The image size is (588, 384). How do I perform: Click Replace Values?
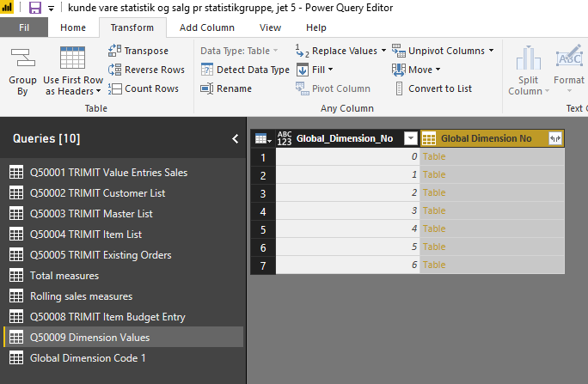(x=336, y=51)
